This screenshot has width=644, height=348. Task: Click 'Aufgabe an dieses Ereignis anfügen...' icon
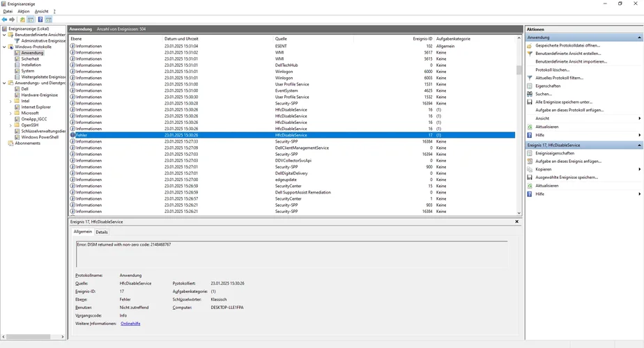pyautogui.click(x=530, y=161)
